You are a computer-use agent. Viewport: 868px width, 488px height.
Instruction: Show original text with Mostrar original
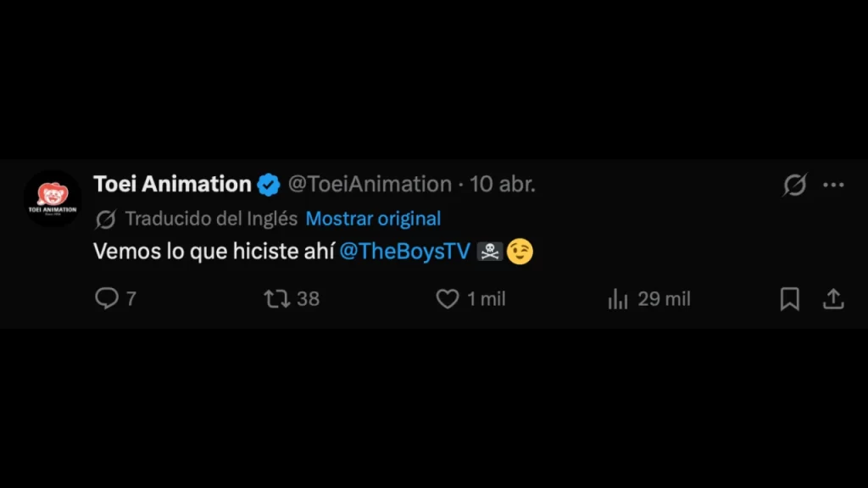pyautogui.click(x=372, y=219)
